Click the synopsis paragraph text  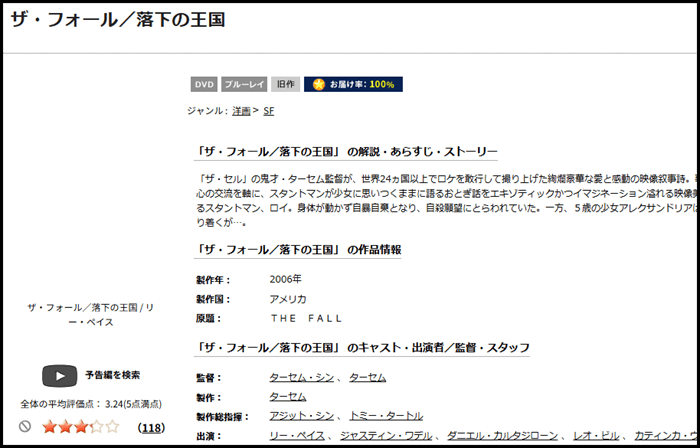coord(446,201)
